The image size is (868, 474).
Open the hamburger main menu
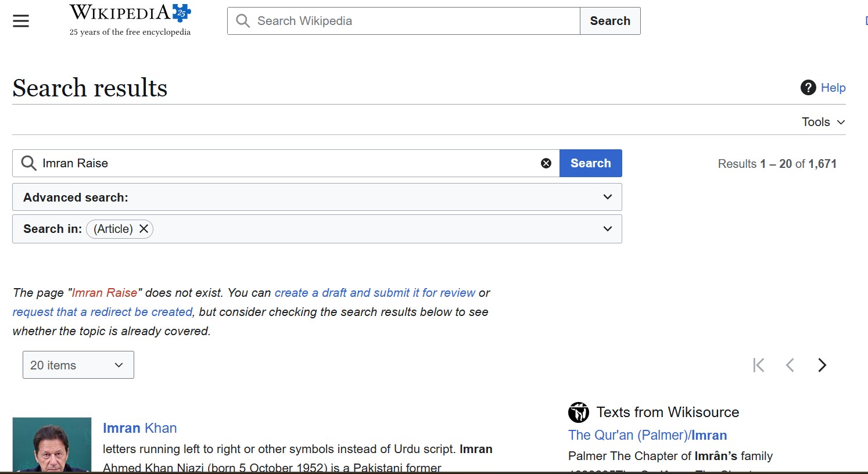(x=21, y=21)
